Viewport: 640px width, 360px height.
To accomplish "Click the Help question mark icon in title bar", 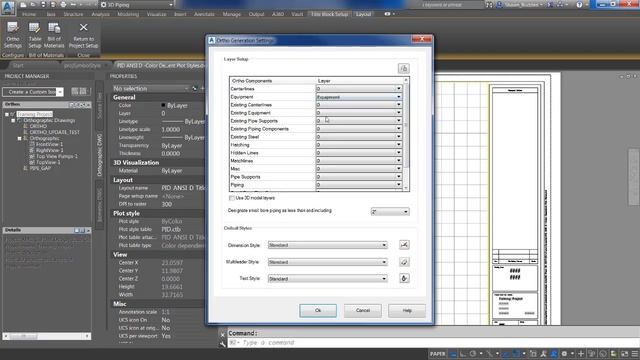I will [x=579, y=4].
